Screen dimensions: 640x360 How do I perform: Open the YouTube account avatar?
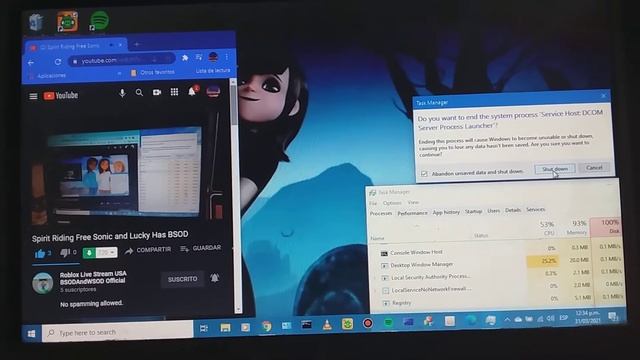tap(213, 91)
